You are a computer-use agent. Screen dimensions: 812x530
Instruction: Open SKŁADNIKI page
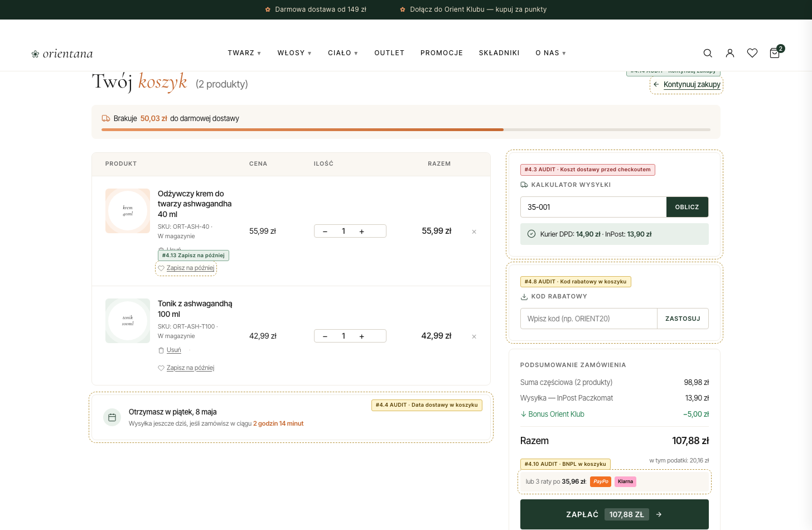coord(499,53)
